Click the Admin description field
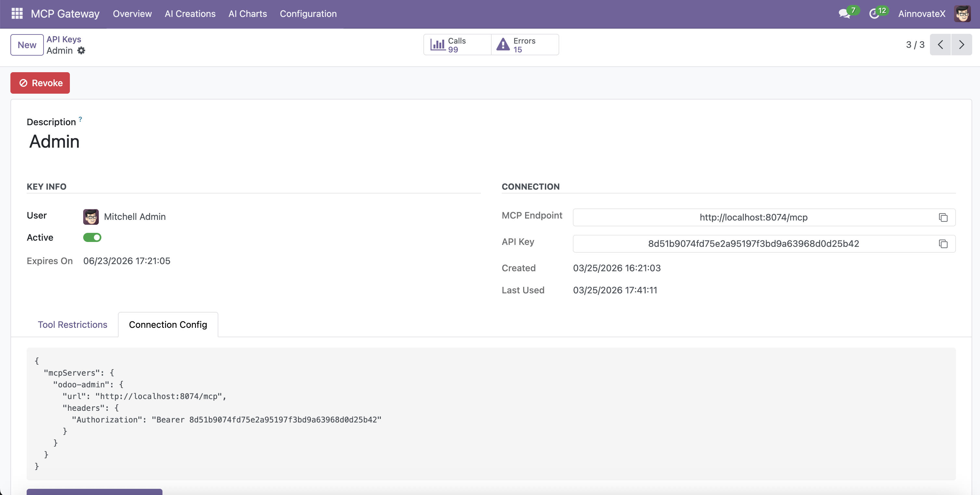 pyautogui.click(x=54, y=142)
